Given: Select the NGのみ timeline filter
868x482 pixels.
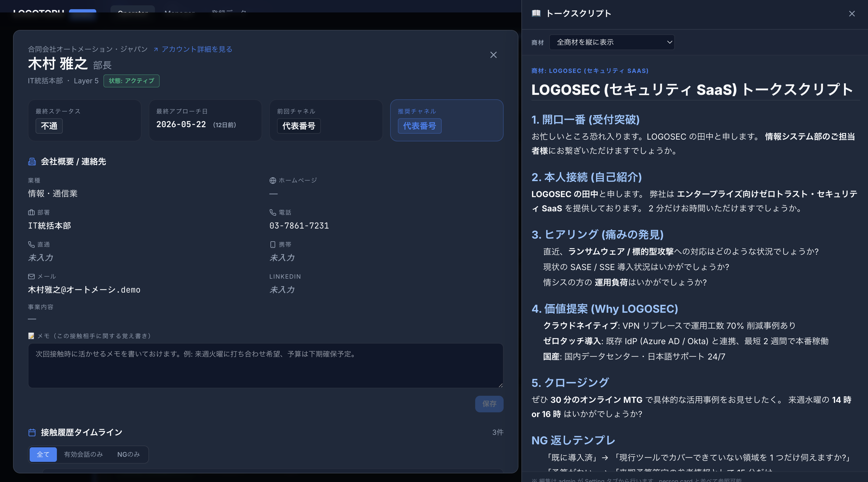Looking at the screenshot, I should pos(128,454).
